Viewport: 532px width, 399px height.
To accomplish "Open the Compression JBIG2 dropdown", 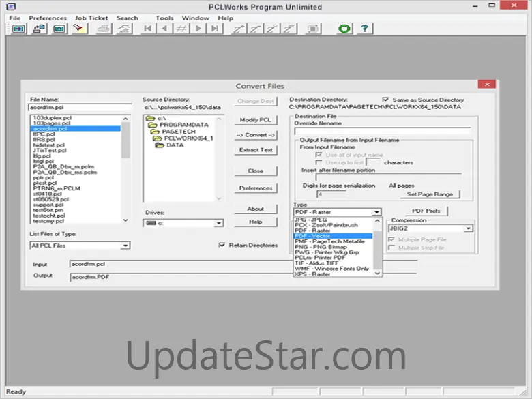I will pos(468,228).
